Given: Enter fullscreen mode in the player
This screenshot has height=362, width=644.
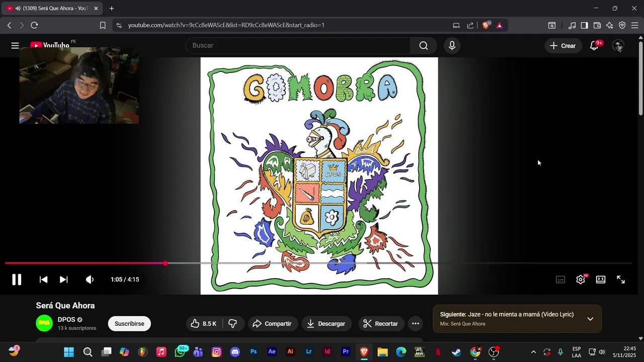Looking at the screenshot, I should [x=621, y=280].
